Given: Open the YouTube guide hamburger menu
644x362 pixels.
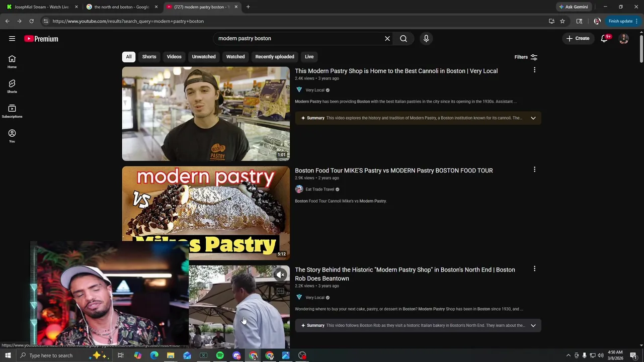Looking at the screenshot, I should tap(12, 39).
